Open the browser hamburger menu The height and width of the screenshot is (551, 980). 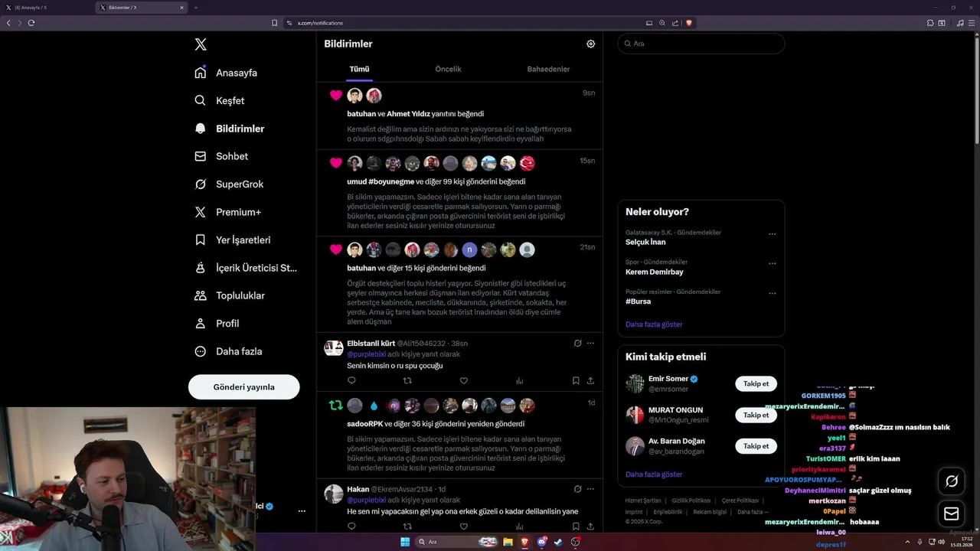[971, 23]
